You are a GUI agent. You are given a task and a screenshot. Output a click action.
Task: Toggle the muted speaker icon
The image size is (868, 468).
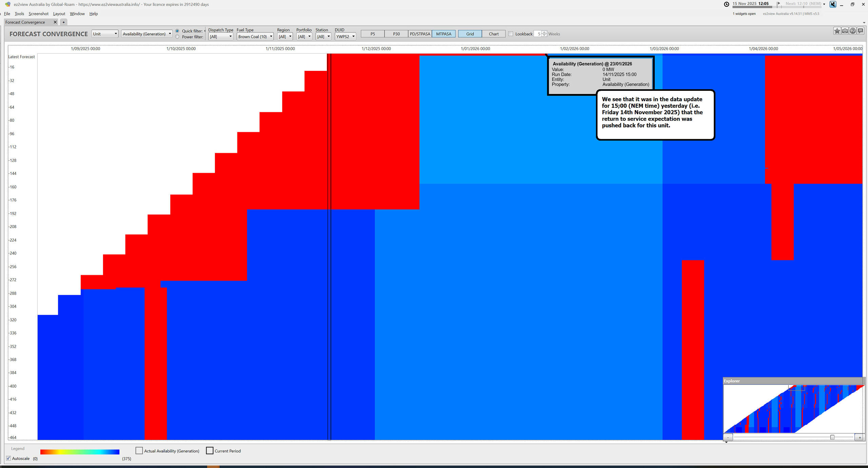833,4
